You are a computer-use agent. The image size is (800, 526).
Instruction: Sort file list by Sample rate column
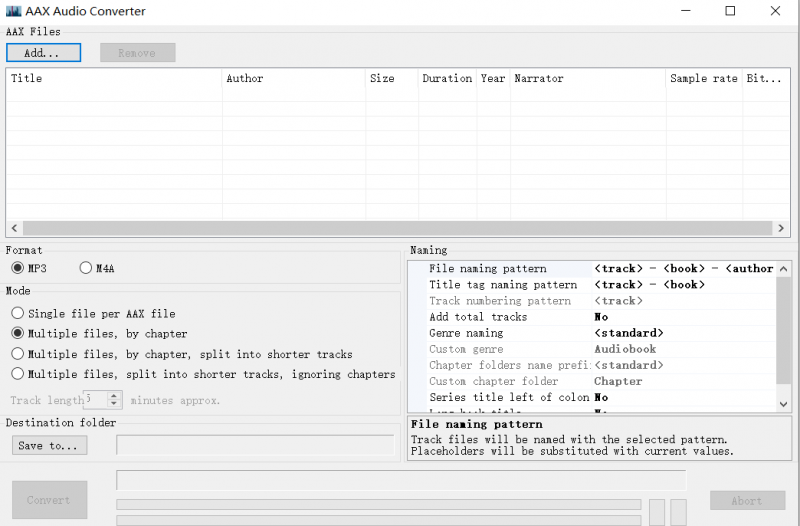(x=704, y=79)
